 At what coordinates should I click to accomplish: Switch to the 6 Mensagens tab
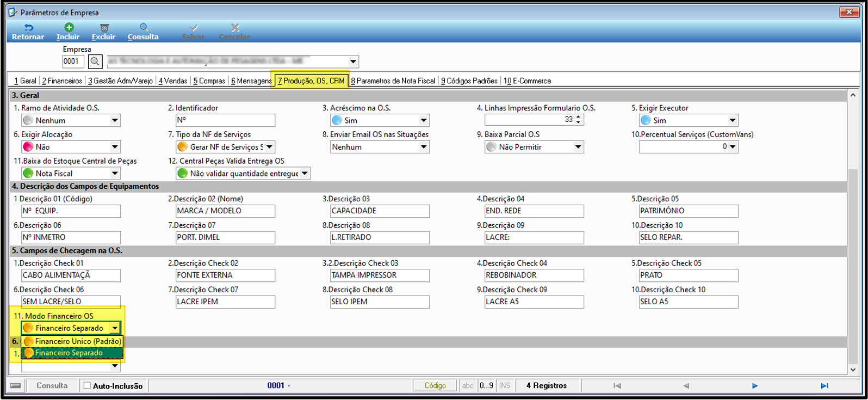251,81
